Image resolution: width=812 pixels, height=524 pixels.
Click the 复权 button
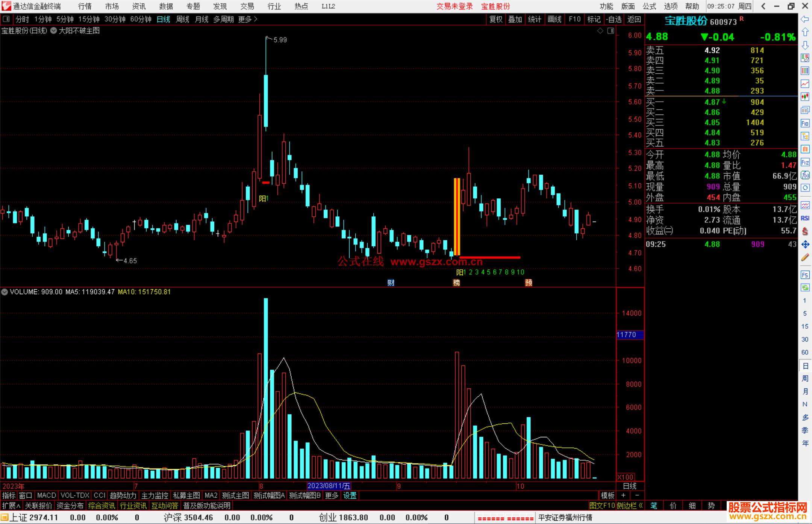pyautogui.click(x=495, y=19)
